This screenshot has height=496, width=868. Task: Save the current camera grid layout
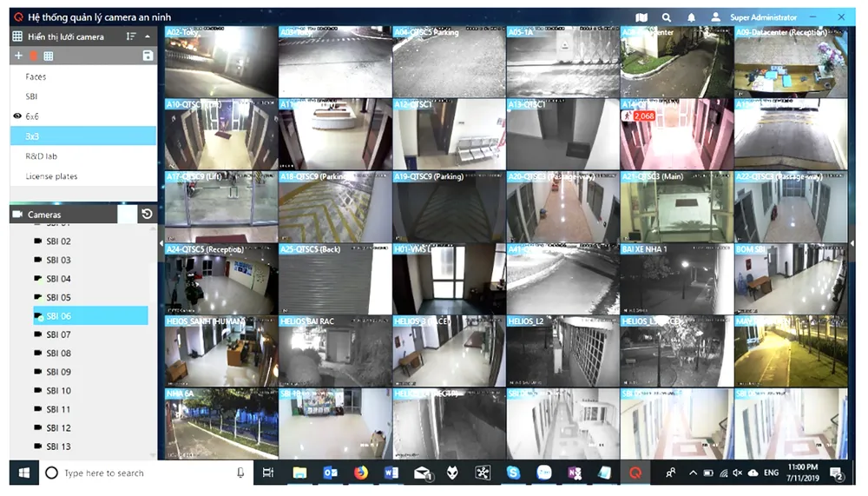[x=148, y=56]
